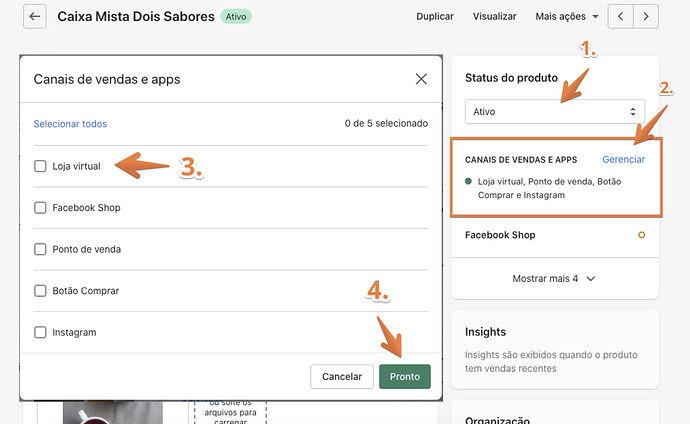Click the Facebook Shop status circle icon
Image resolution: width=690 pixels, height=424 pixels.
point(641,235)
